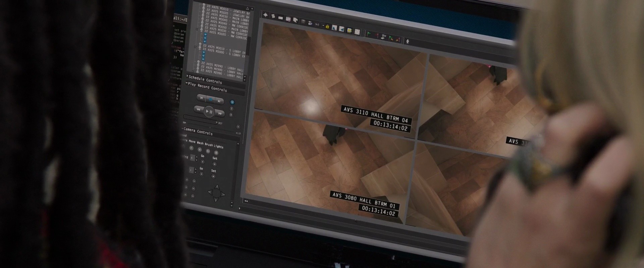Click the skip-to-previous button
This screenshot has width=644, height=268.
click(x=201, y=97)
